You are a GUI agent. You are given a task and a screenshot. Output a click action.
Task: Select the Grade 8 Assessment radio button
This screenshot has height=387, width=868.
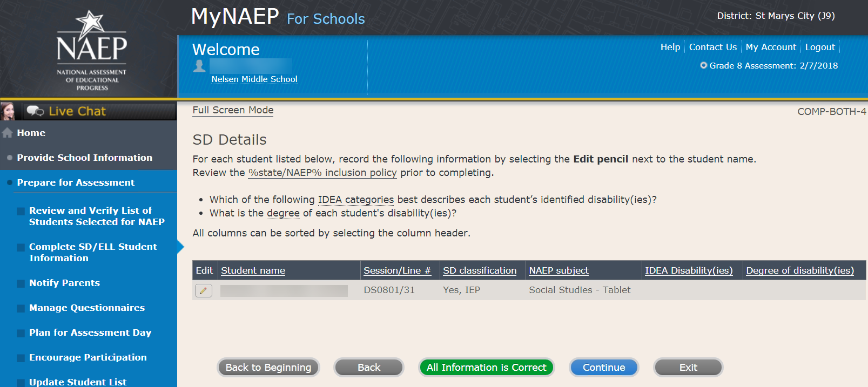tap(703, 65)
